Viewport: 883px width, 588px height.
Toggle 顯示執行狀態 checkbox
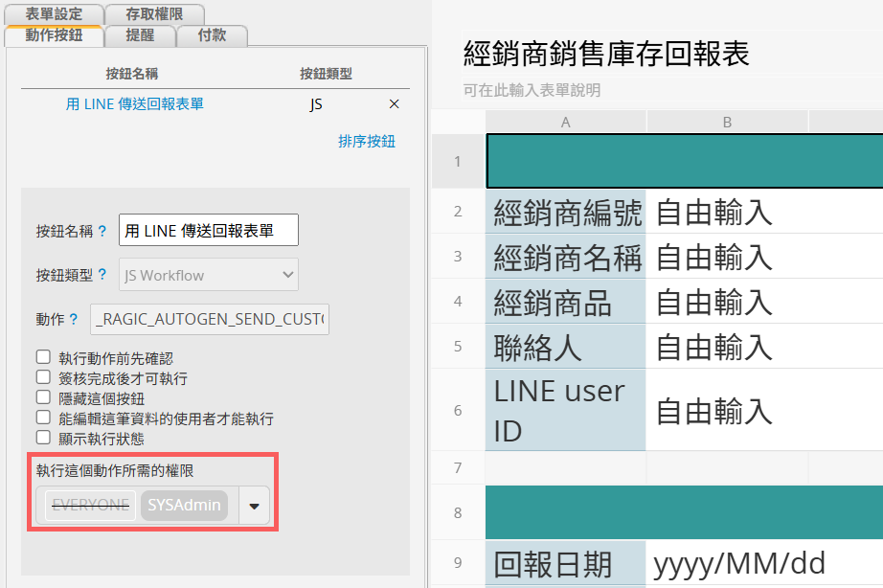click(x=43, y=438)
